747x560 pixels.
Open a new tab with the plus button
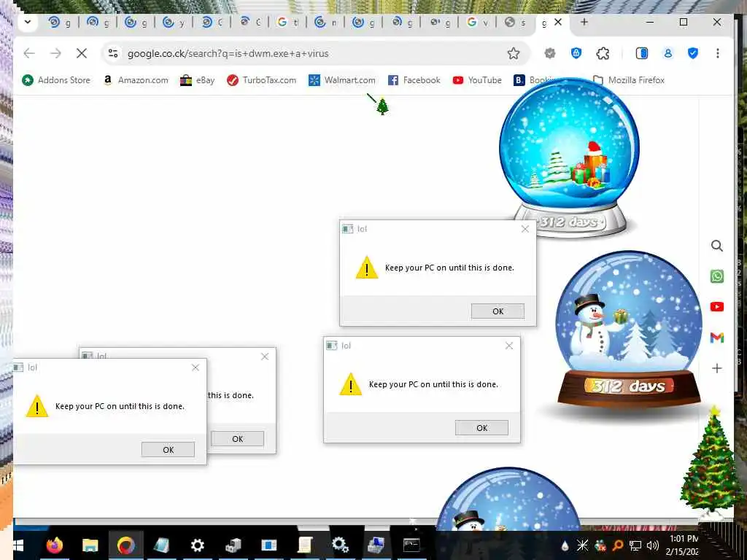coord(584,22)
